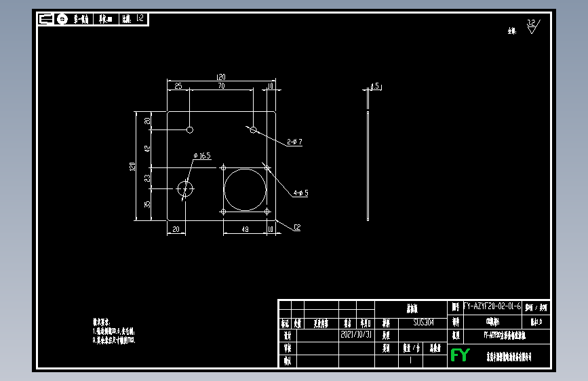The image size is (588, 381).
Task: Select the 2021/10/31 date cell
Action: (x=356, y=334)
